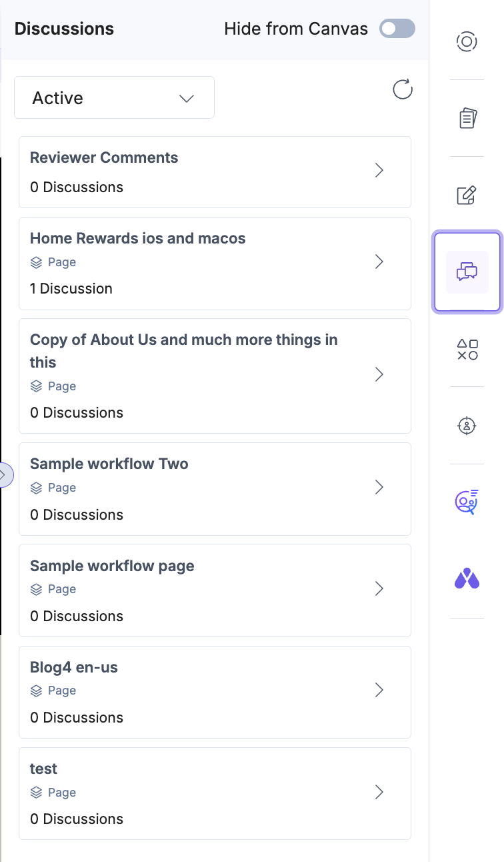
Task: Click the left edge panel collapse handle
Action: click(4, 475)
